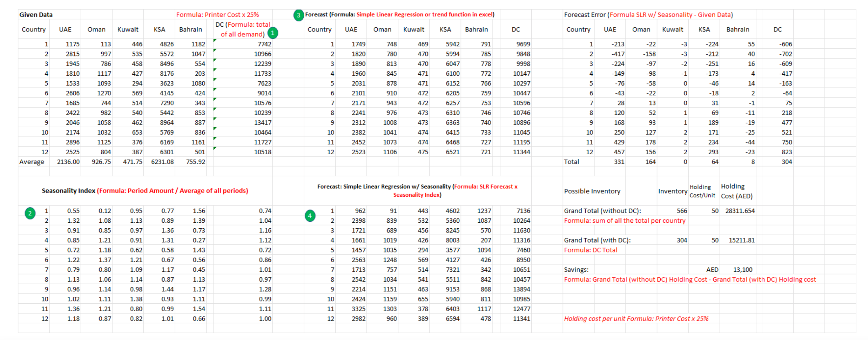
Task: Select Forecast DC value 9699 for period 1
Action: click(x=524, y=44)
